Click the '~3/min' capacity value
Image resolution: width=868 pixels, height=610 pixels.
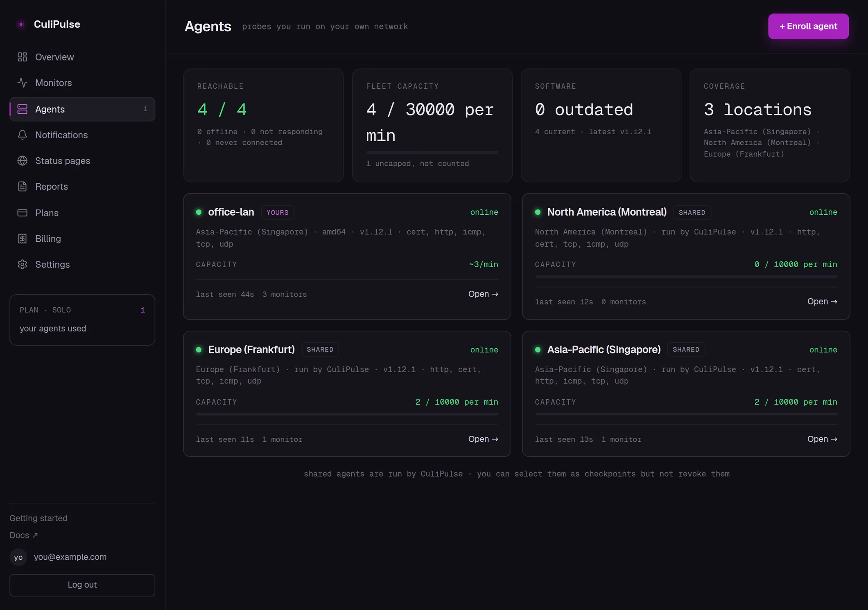pyautogui.click(x=484, y=264)
